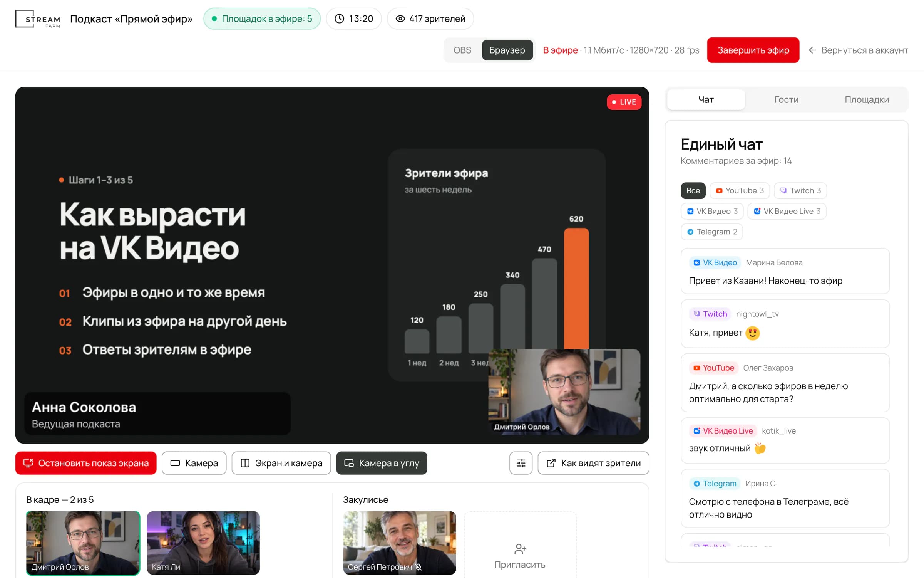Open the layout settings sliders icon

click(x=521, y=463)
